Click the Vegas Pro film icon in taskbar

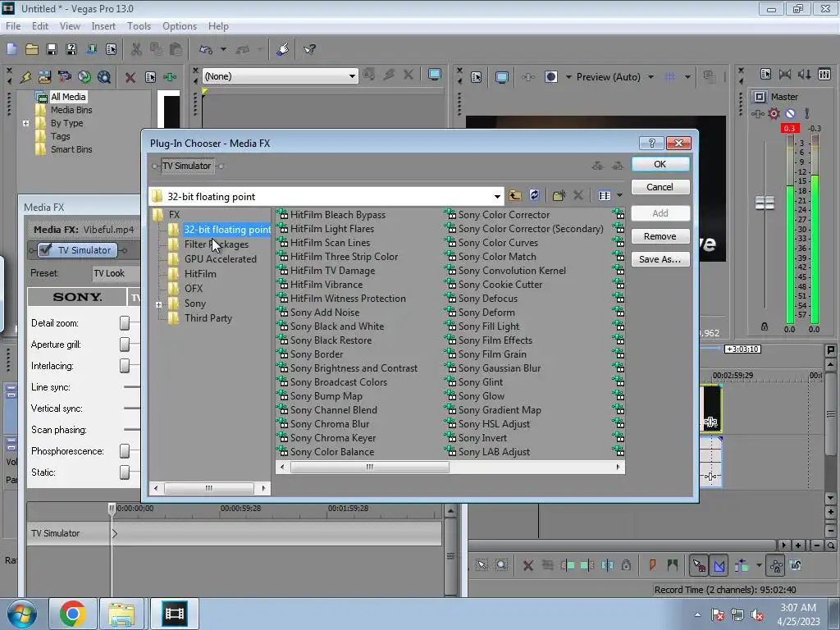coord(175,614)
